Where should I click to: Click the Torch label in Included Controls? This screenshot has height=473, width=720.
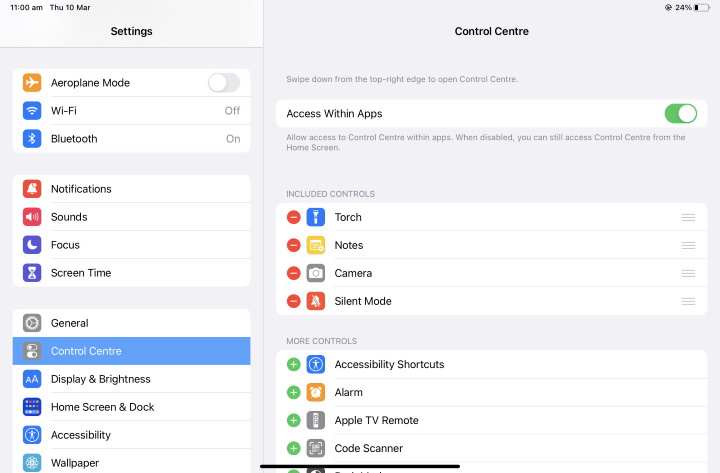tap(348, 217)
